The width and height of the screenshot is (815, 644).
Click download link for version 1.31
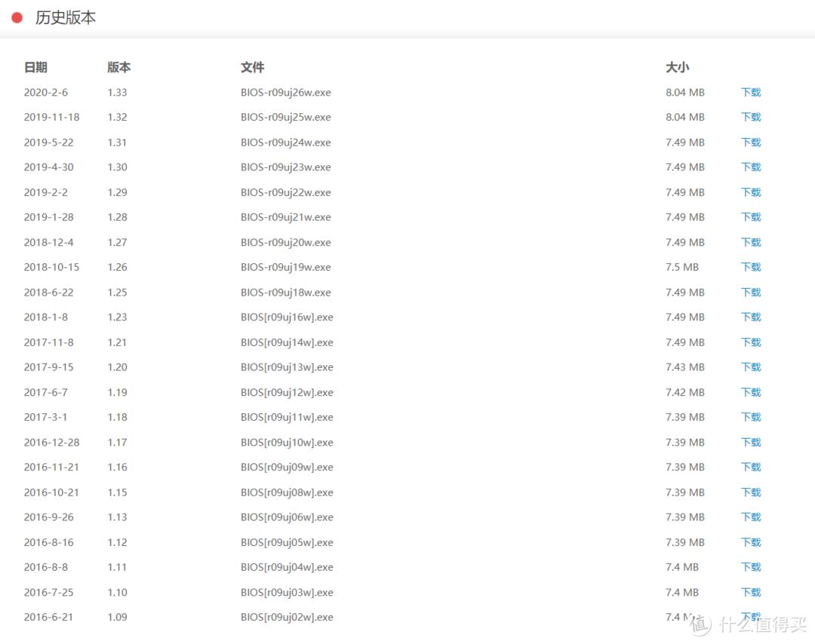click(x=751, y=143)
